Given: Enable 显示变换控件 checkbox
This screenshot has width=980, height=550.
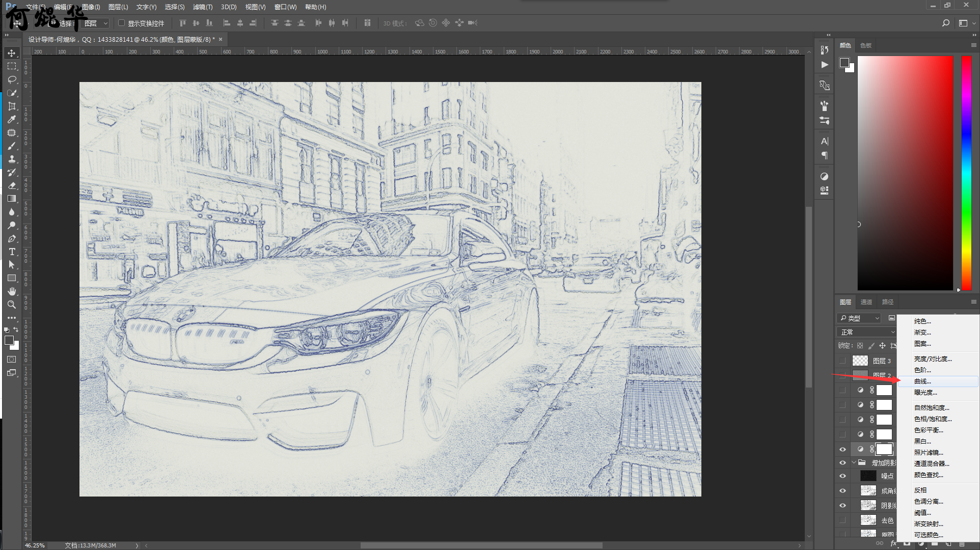Looking at the screenshot, I should click(x=122, y=23).
